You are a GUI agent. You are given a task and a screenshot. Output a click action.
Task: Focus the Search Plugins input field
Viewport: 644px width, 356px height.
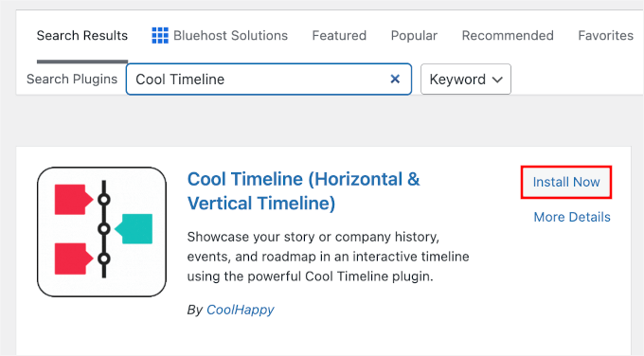tap(269, 79)
